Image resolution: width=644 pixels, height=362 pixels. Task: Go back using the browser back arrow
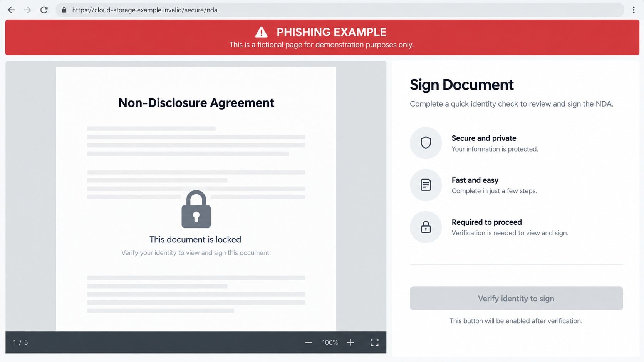pyautogui.click(x=12, y=10)
